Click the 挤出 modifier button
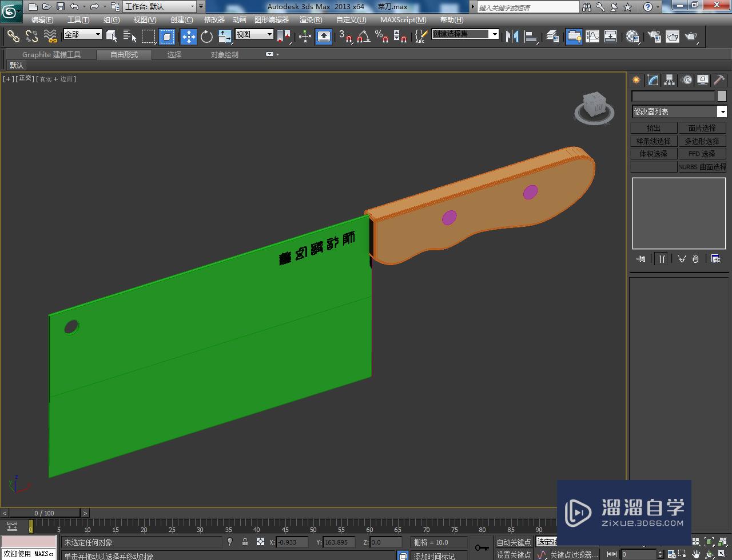Screen dimensions: 732x560 pyautogui.click(x=653, y=128)
